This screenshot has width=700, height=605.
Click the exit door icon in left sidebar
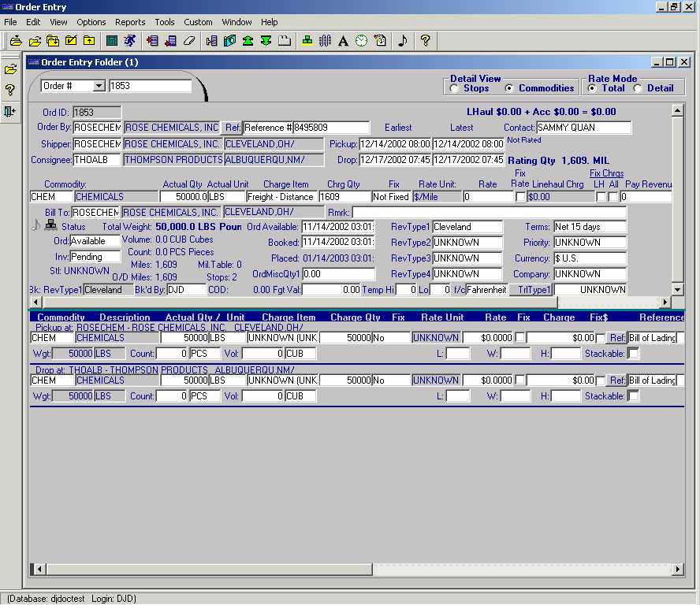[10, 111]
